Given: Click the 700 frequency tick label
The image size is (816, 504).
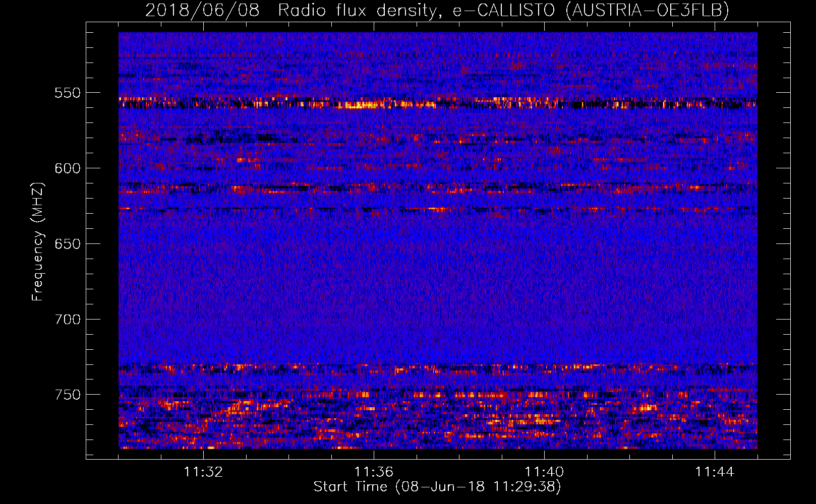Looking at the screenshot, I should (x=68, y=320).
